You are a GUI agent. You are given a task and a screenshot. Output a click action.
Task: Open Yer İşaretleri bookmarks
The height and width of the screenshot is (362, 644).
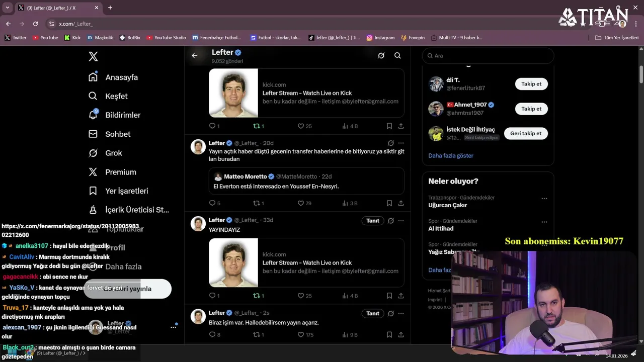point(118,191)
